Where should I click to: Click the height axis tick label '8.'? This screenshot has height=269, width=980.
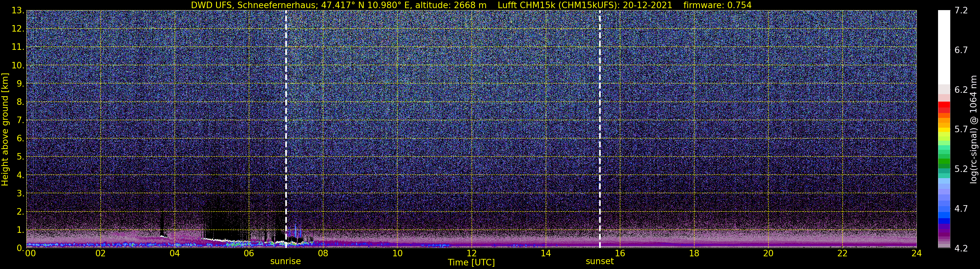[x=20, y=102]
